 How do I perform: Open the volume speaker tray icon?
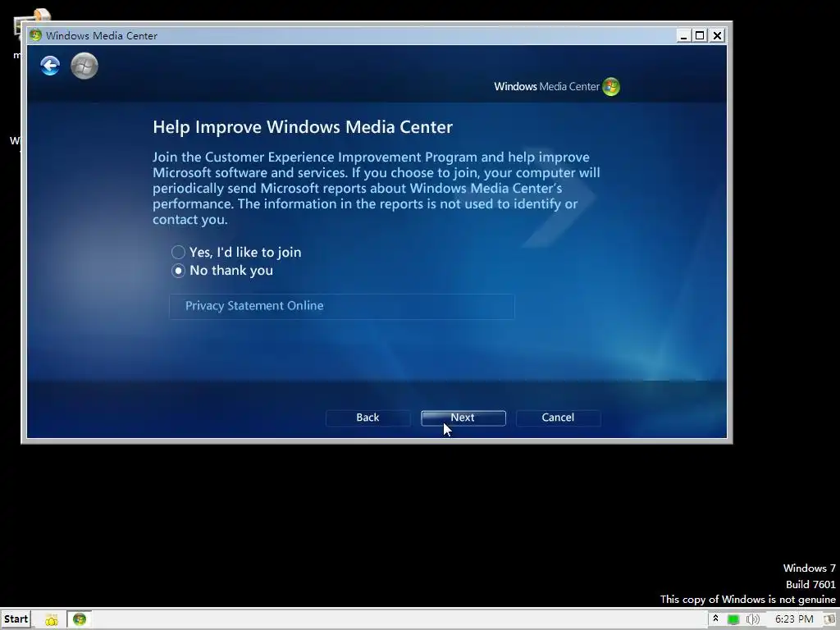[x=753, y=620]
